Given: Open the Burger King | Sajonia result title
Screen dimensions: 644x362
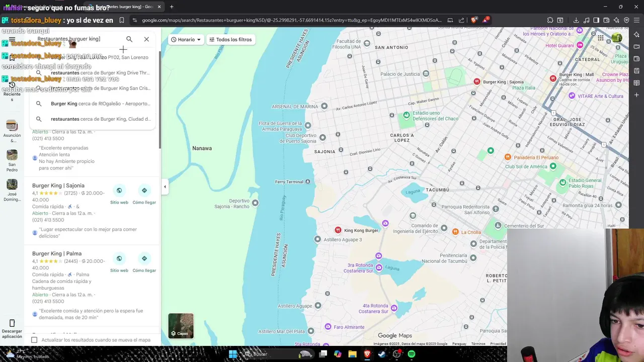Looking at the screenshot, I should [58, 186].
